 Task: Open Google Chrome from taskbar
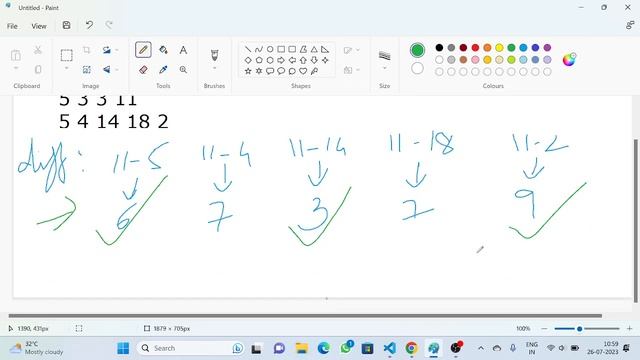(x=411, y=348)
